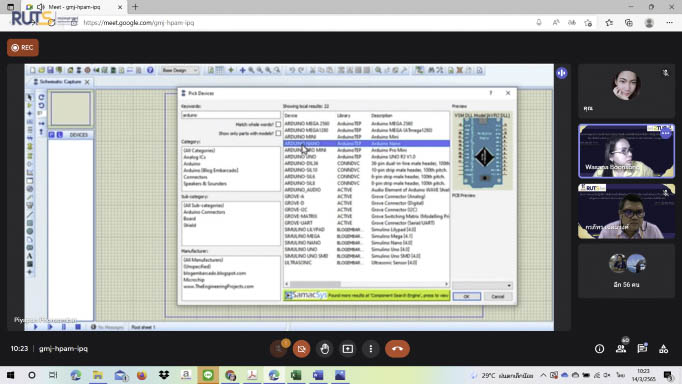Show the participants people panel
The image size is (682, 384).
click(621, 348)
